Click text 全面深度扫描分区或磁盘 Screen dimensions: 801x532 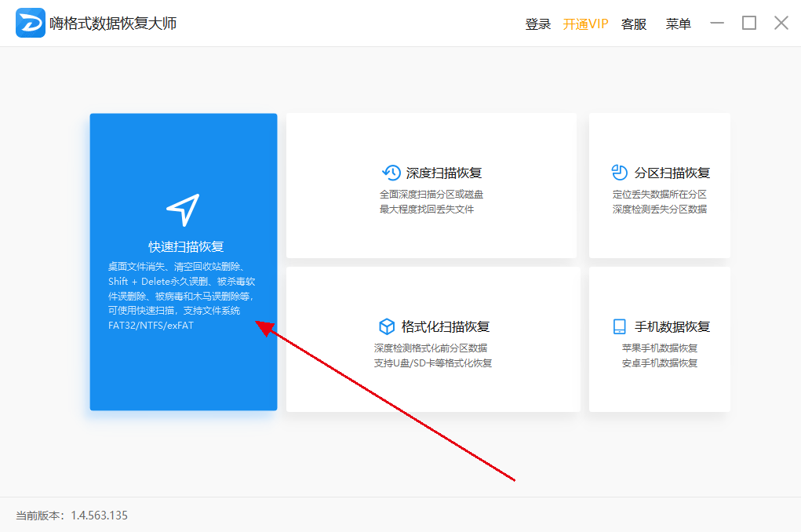431,194
